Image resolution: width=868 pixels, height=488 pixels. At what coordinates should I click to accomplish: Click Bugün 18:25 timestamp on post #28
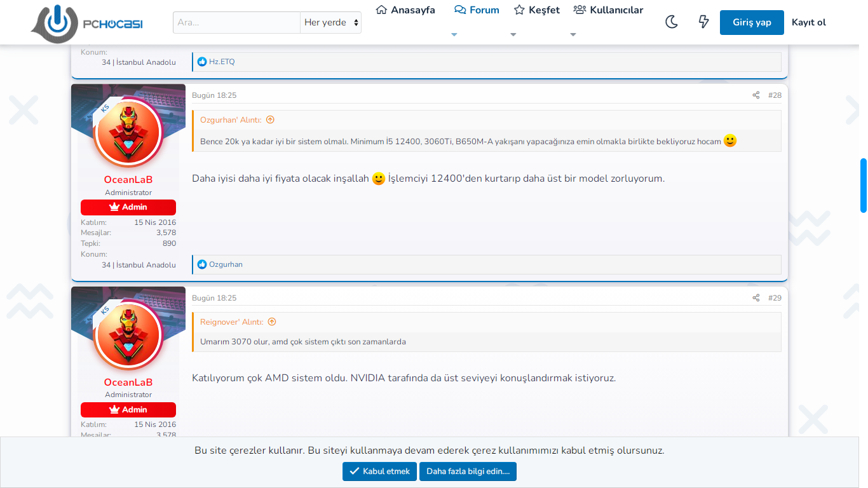tap(214, 95)
